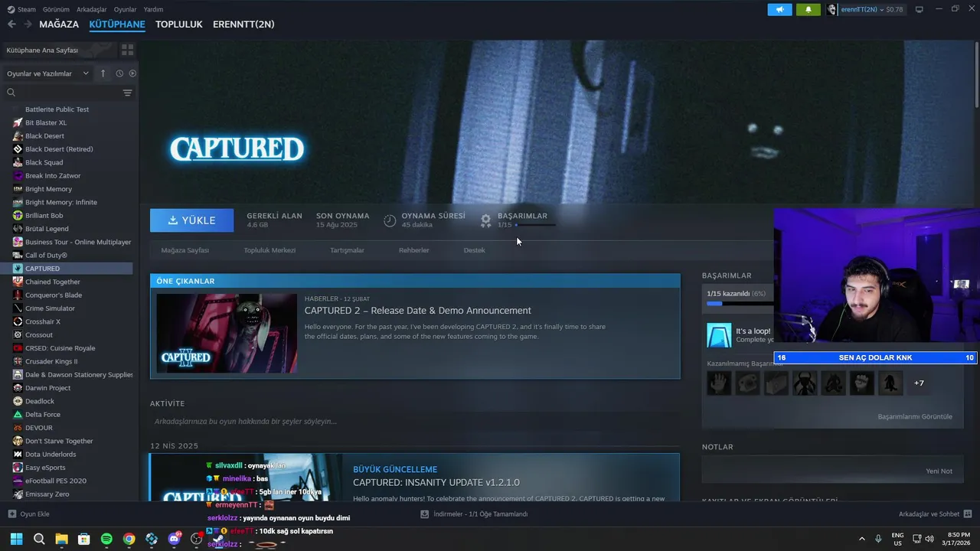This screenshot has height=551, width=980.
Task: Click the blue megaphone announcements button
Action: pos(779,9)
